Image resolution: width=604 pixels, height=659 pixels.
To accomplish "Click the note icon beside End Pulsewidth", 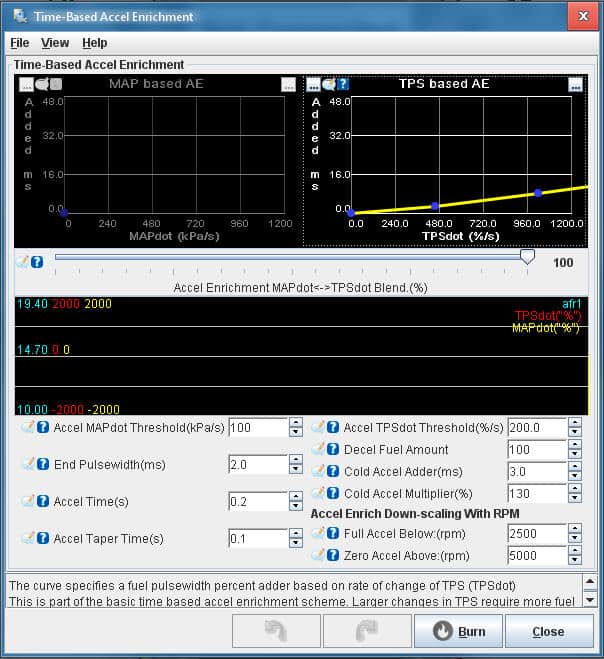I will coord(28,464).
